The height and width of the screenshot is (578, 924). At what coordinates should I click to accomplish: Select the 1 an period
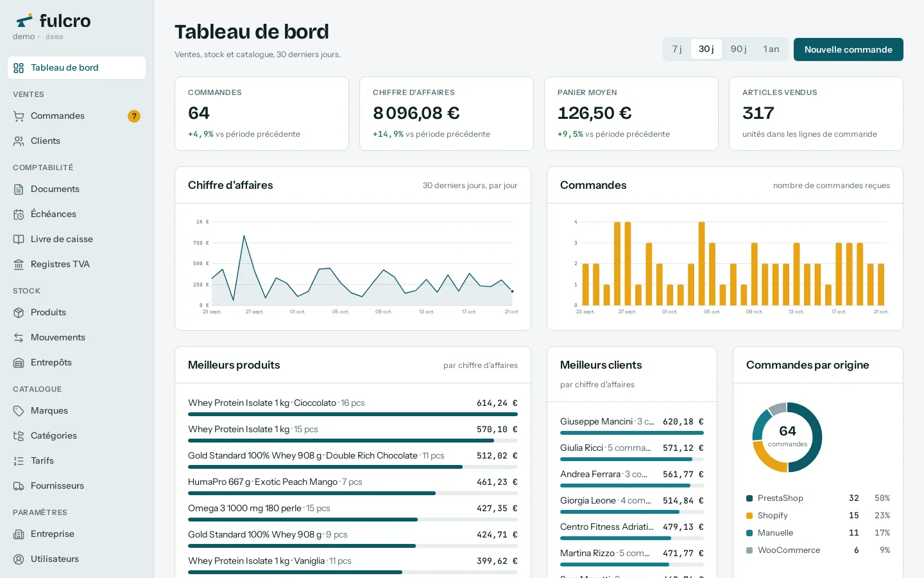tap(771, 49)
